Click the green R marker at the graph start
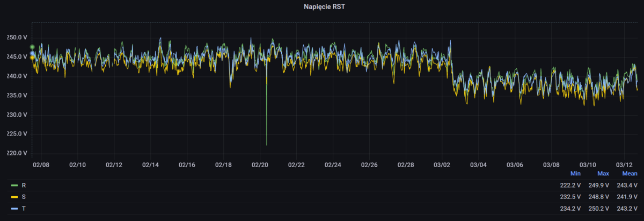Screen dimensions: 644x221 click(x=32, y=47)
